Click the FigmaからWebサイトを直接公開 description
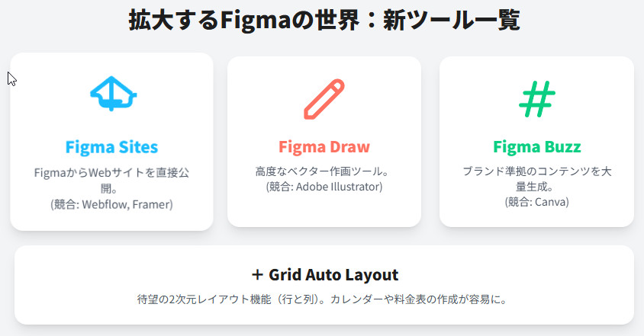 click(x=111, y=181)
